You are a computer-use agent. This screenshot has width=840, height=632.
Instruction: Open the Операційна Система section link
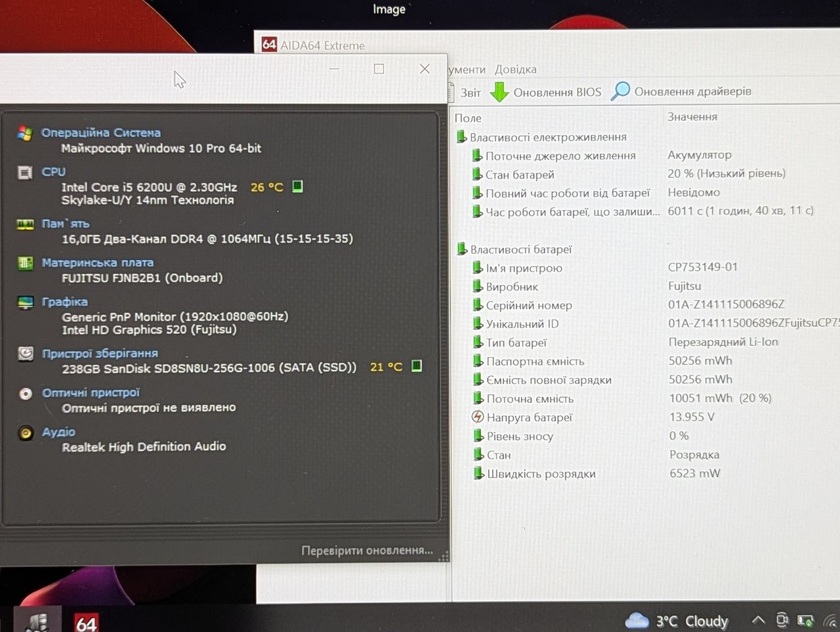point(100,133)
